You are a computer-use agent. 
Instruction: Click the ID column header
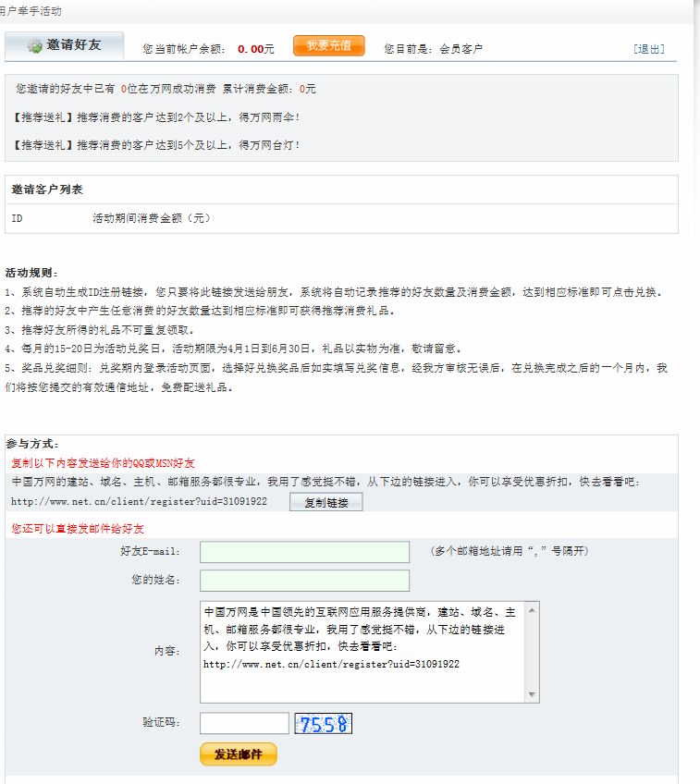[x=17, y=219]
